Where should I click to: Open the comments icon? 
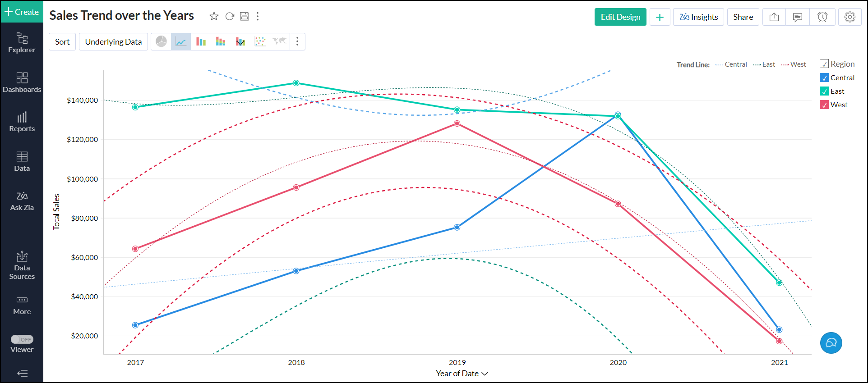coord(798,17)
